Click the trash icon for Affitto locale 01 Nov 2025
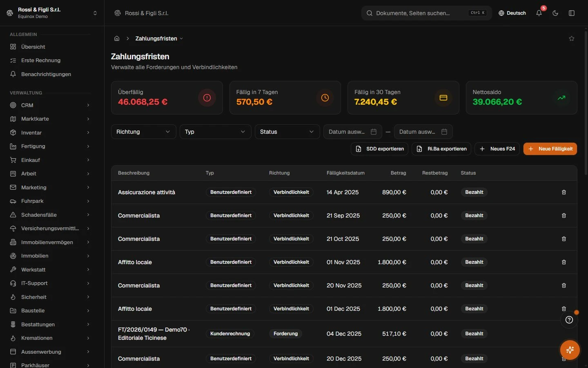The height and width of the screenshot is (368, 588). pos(564,262)
